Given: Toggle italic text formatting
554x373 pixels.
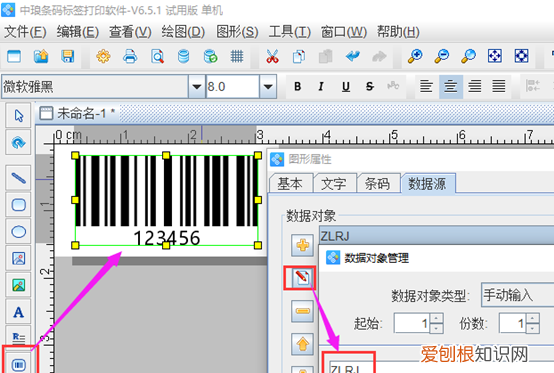Looking at the screenshot, I should (x=321, y=86).
